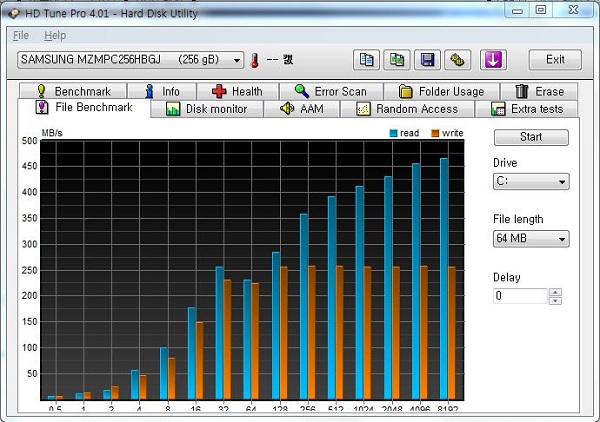Click the 500 axis value
The image size is (600, 422).
click(29, 141)
